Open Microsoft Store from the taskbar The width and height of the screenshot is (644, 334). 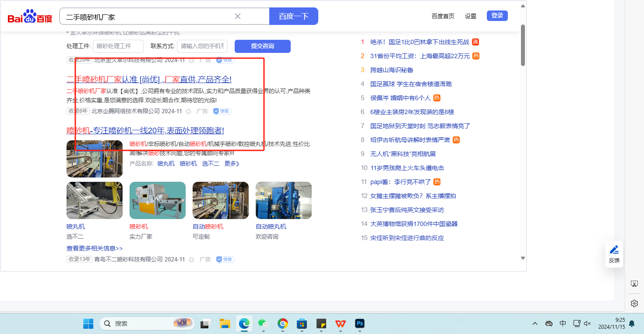click(302, 324)
